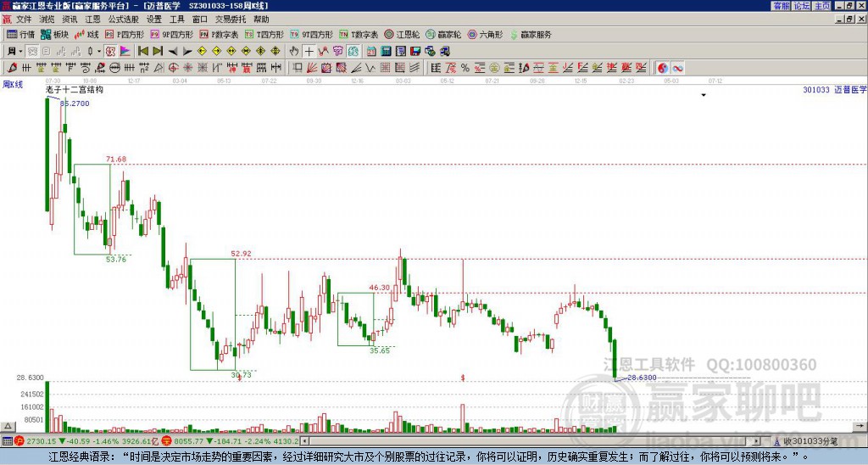Select the red fan lines tool
Screen dimensions: 868x465
[312, 68]
